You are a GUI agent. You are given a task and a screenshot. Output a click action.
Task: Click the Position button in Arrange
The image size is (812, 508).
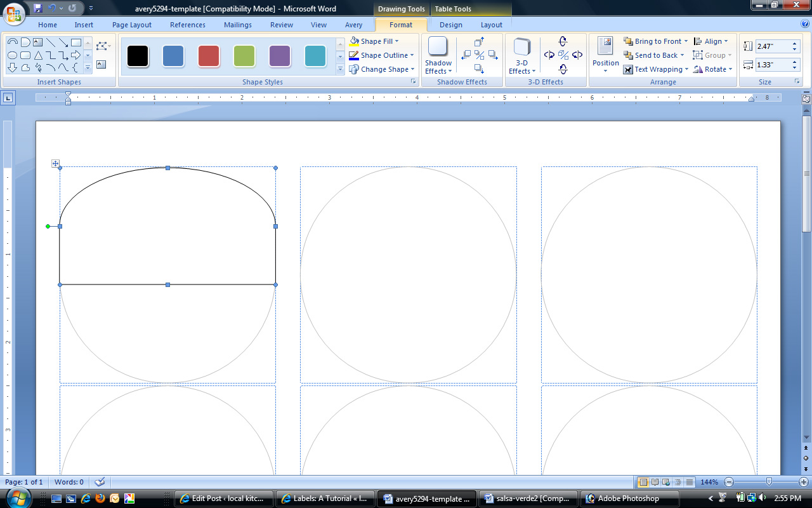605,54
